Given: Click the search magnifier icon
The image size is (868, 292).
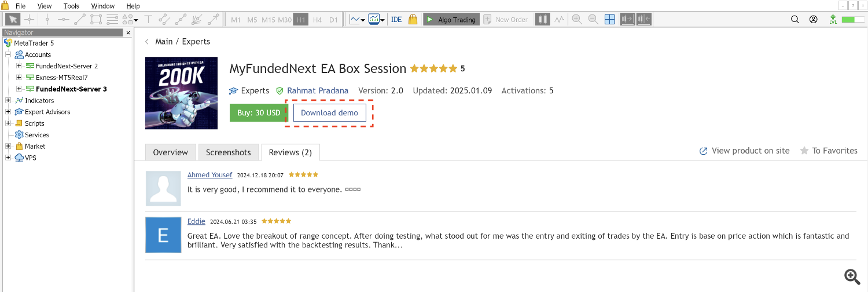Looking at the screenshot, I should (x=795, y=20).
